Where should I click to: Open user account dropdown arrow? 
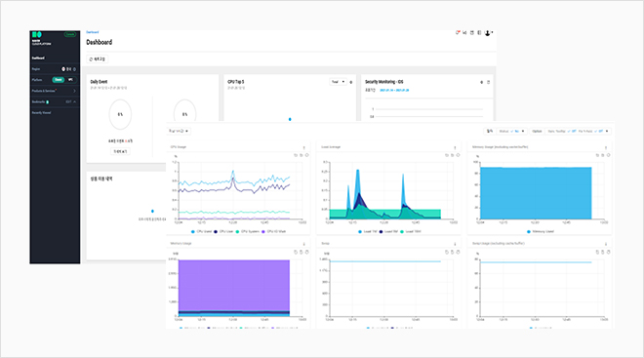click(492, 32)
